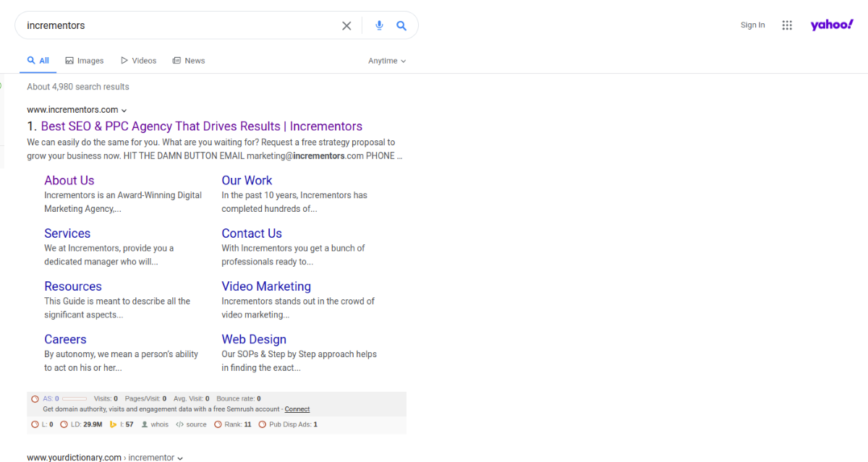Clear the search box with the X icon

coord(346,25)
